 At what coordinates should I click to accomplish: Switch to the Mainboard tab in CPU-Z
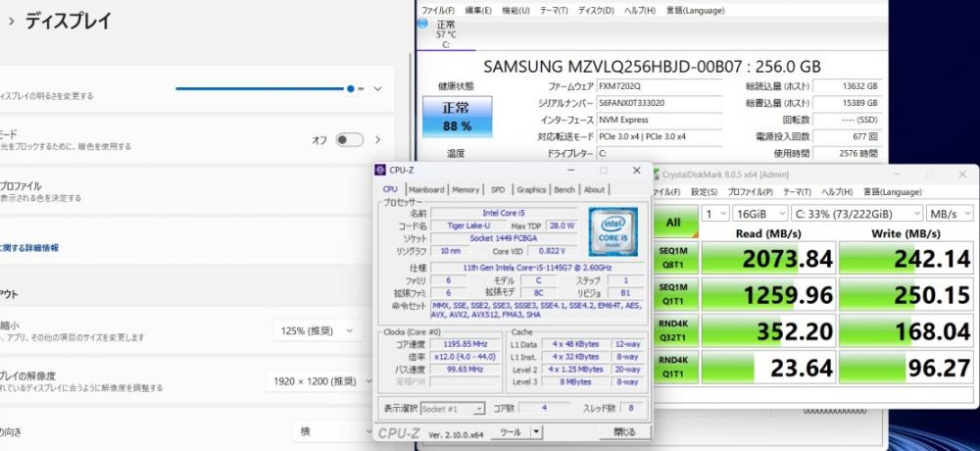click(427, 189)
